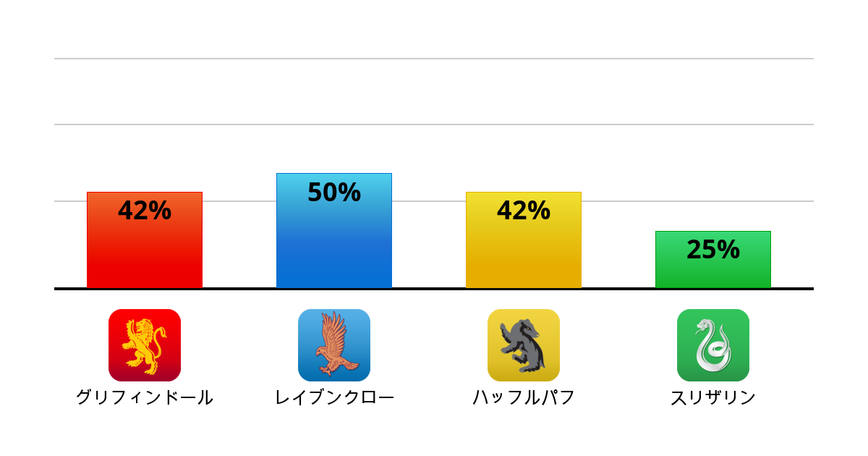
Task: Select the 42% value on yellow bar
Action: pos(524,211)
